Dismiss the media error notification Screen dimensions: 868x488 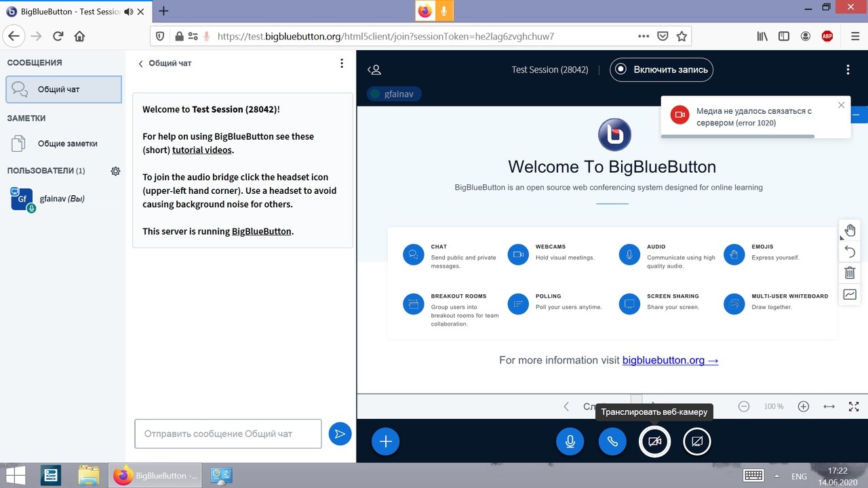(842, 105)
